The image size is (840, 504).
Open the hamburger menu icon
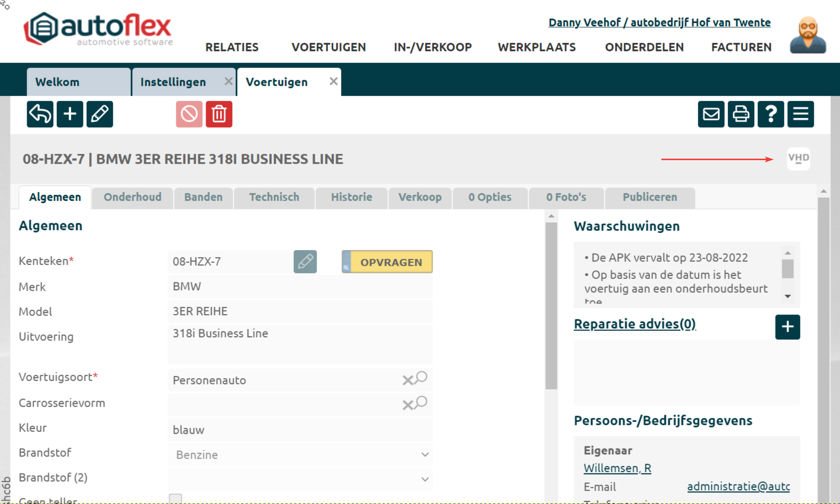point(800,114)
